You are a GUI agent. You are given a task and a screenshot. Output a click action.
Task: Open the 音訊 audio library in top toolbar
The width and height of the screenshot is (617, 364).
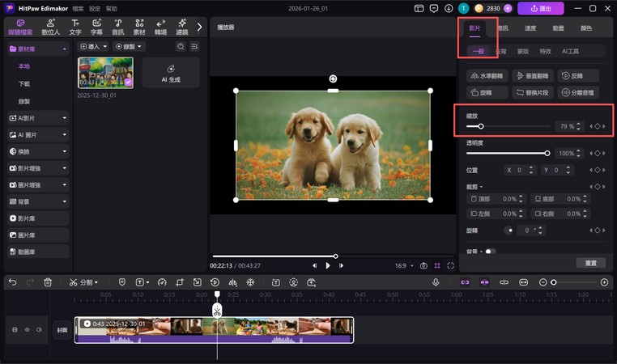tap(117, 28)
